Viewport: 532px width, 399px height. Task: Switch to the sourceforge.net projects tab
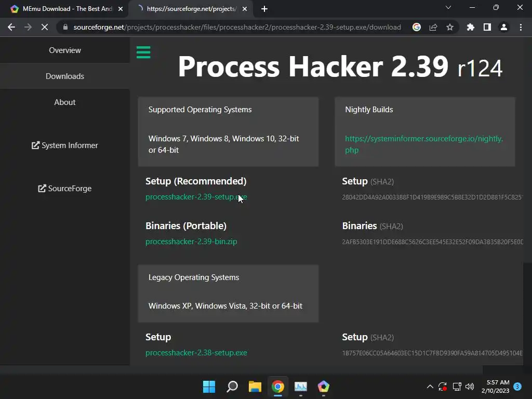click(x=190, y=9)
